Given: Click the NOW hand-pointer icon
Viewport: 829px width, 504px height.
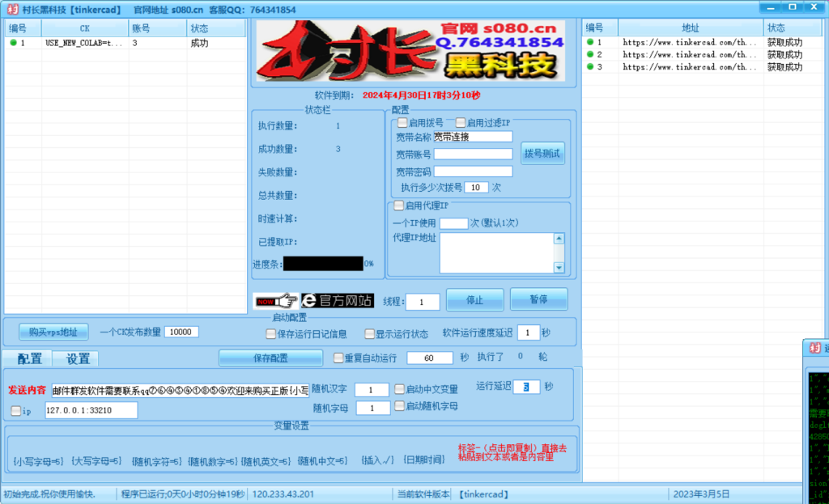Looking at the screenshot, I should coord(275,299).
